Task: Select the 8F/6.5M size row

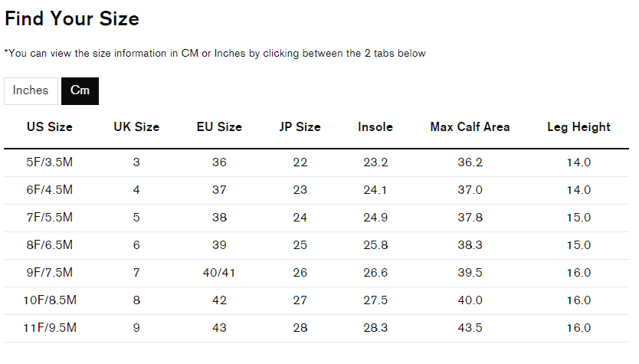Action: click(x=316, y=246)
